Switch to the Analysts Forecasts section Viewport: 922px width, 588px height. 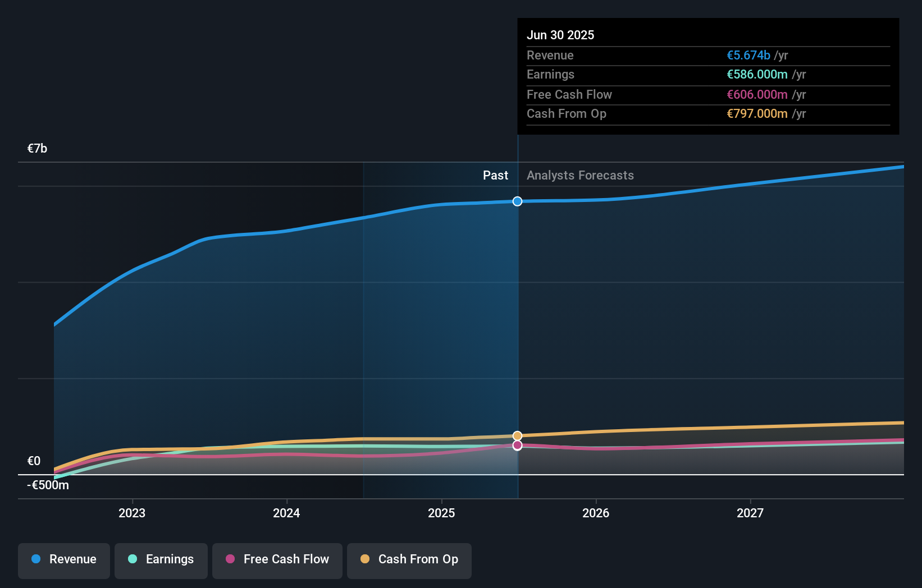(x=580, y=175)
